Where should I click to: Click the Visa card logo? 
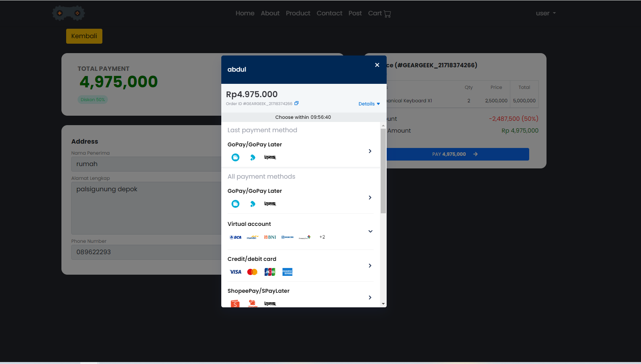[x=235, y=272]
